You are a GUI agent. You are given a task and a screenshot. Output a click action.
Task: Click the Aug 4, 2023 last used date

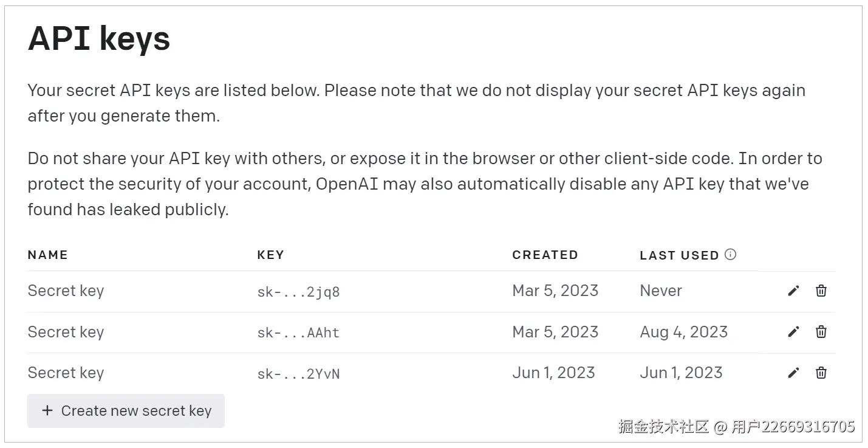click(683, 332)
